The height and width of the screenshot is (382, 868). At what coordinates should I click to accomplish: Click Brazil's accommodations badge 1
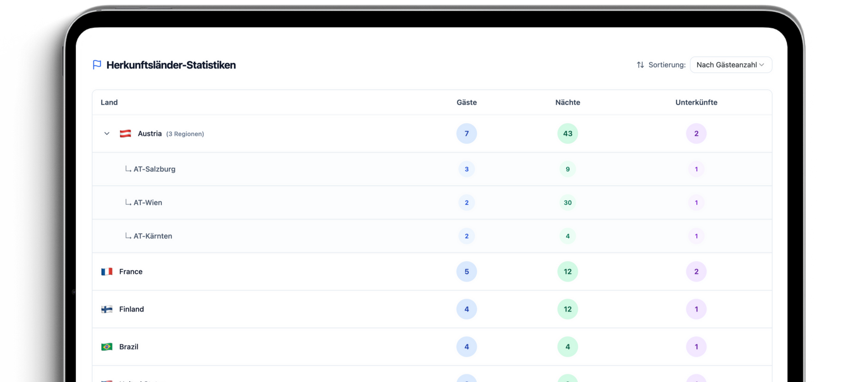coord(696,347)
